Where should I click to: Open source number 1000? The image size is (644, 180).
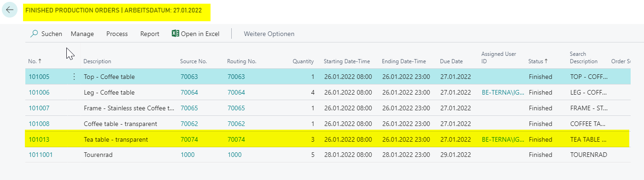[187, 155]
